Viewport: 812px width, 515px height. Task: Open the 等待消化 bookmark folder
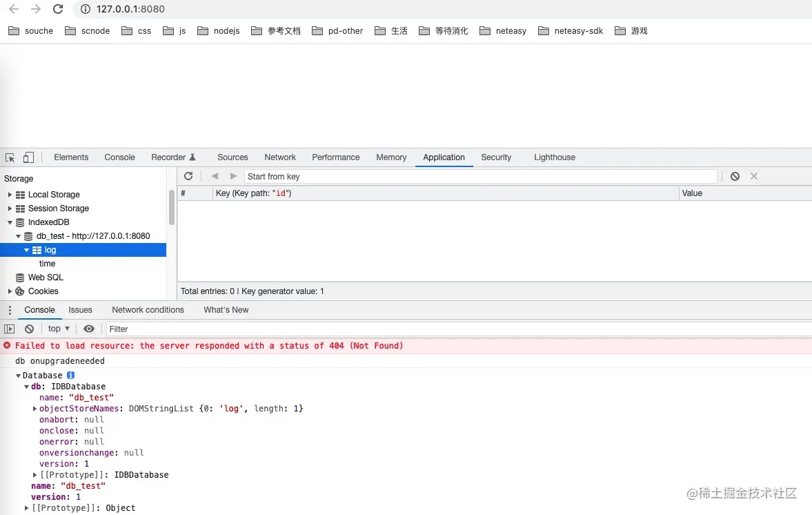point(444,31)
